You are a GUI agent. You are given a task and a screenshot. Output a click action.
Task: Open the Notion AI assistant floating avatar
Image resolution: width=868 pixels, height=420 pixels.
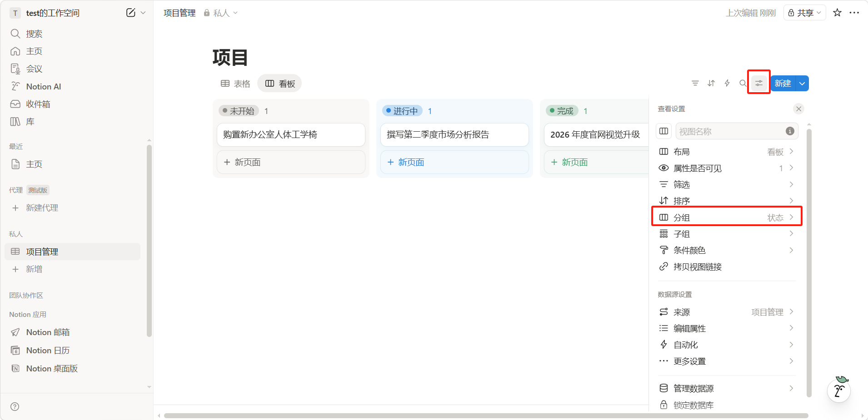[839, 390]
